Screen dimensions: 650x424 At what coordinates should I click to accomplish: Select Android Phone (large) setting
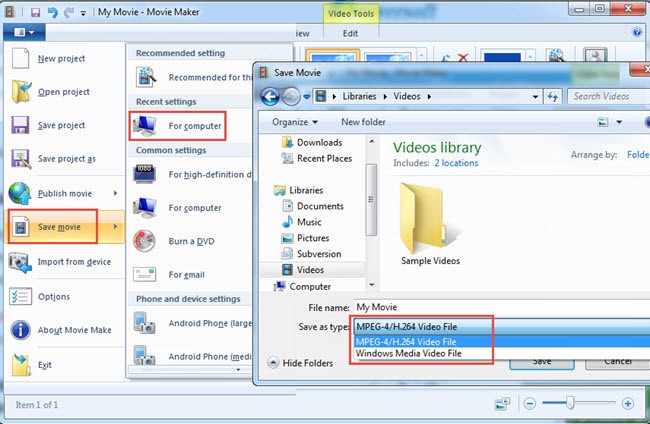(x=191, y=323)
